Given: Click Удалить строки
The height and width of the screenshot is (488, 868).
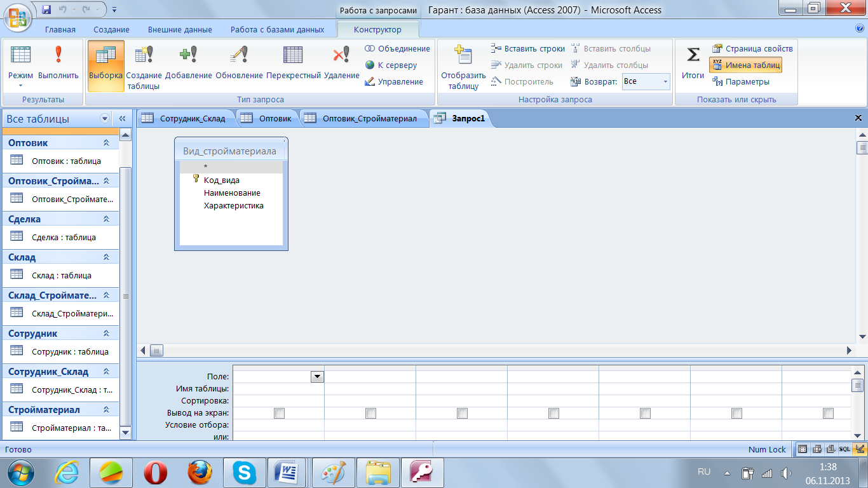Looking at the screenshot, I should point(526,65).
